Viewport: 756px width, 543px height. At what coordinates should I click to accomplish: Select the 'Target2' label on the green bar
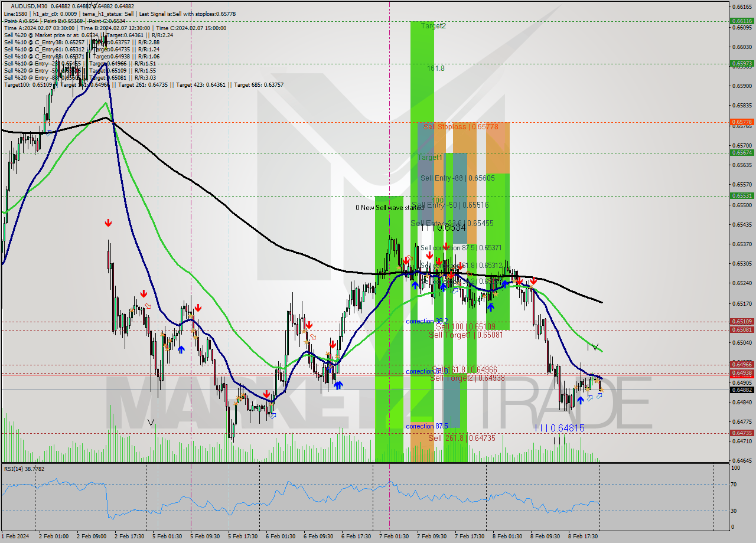(x=434, y=26)
